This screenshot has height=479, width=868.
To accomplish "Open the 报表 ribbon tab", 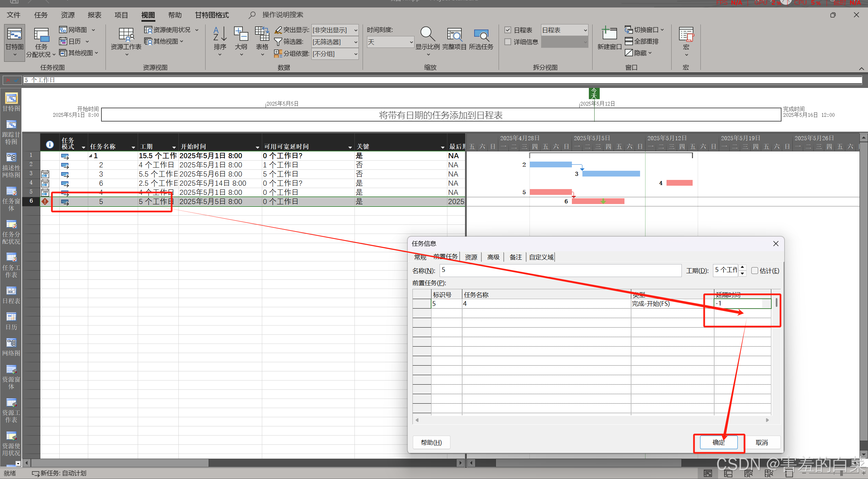I will point(94,15).
